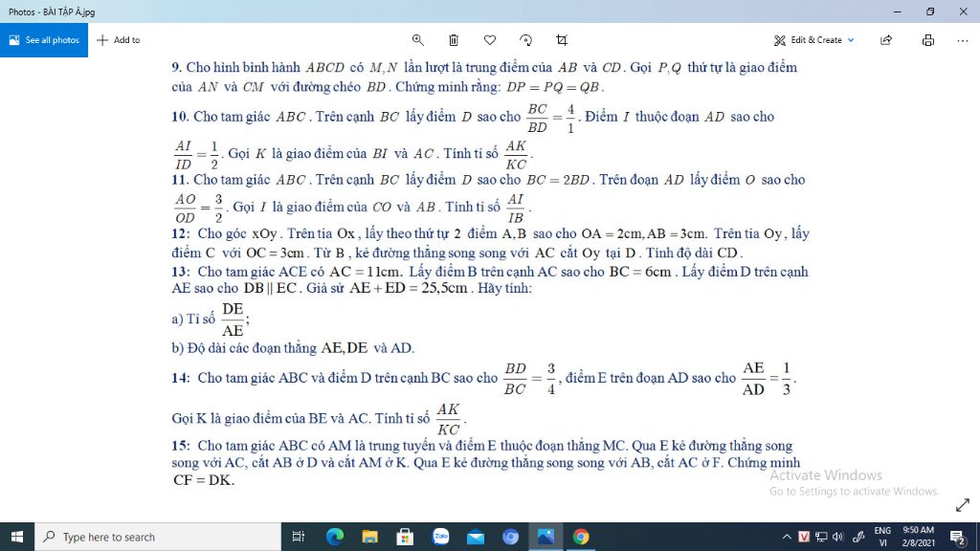Restore down the Photos window

click(930, 11)
